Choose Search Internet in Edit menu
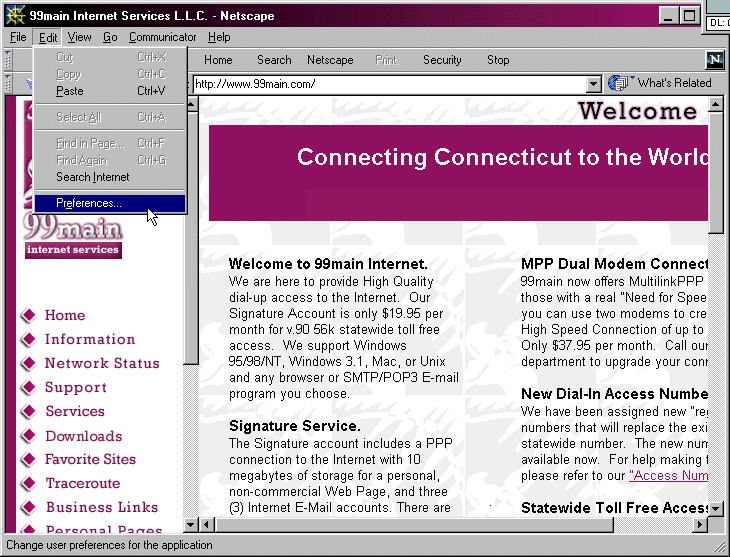This screenshot has height=557, width=730. tap(110, 177)
